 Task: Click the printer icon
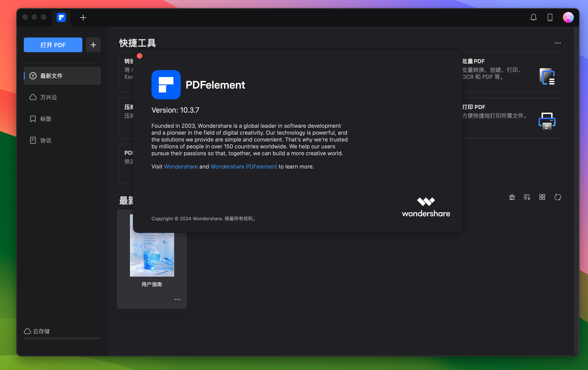coord(547,121)
